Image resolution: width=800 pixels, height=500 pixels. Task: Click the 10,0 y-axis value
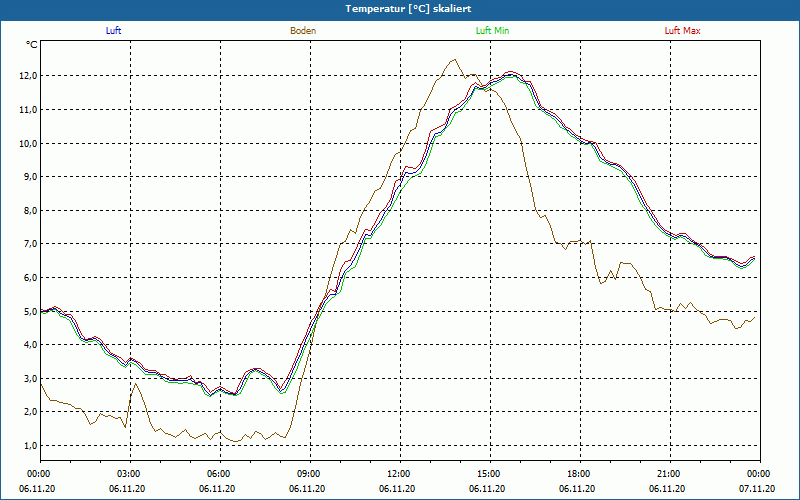(29, 143)
